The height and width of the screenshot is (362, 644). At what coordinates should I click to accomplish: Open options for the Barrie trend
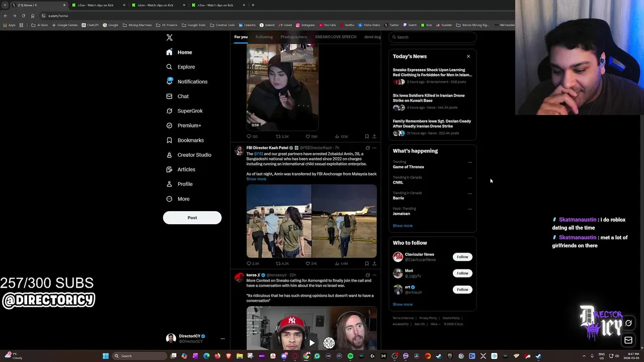[x=470, y=194]
